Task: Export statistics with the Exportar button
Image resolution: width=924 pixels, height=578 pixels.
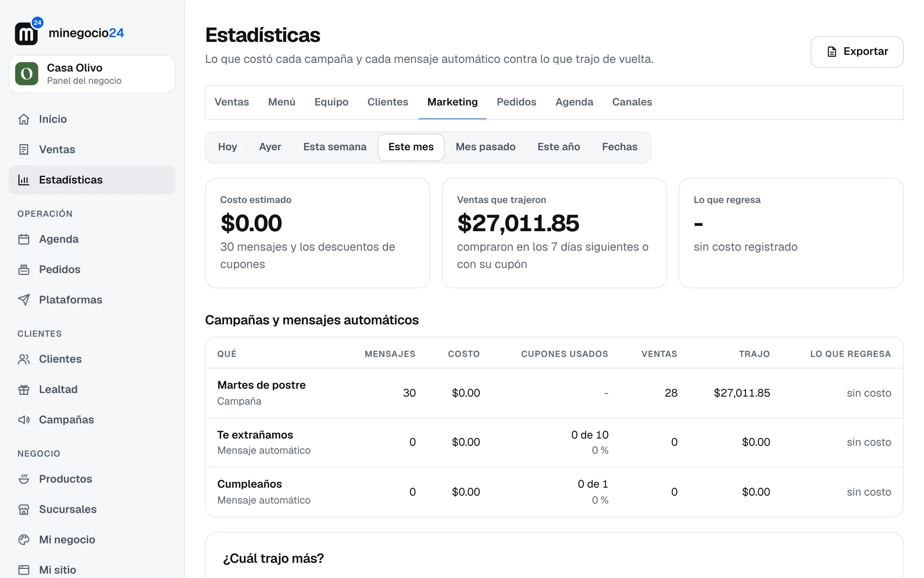Action: [x=857, y=52]
